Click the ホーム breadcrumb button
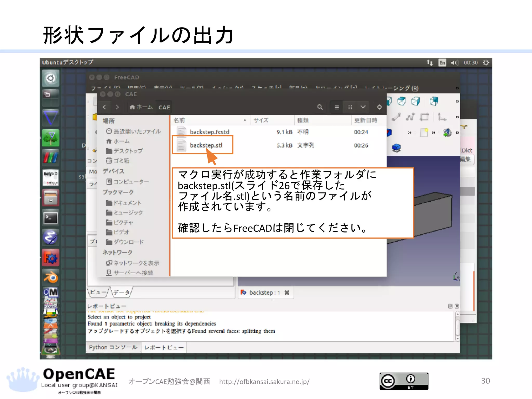This screenshot has height=399, width=532. (141, 107)
